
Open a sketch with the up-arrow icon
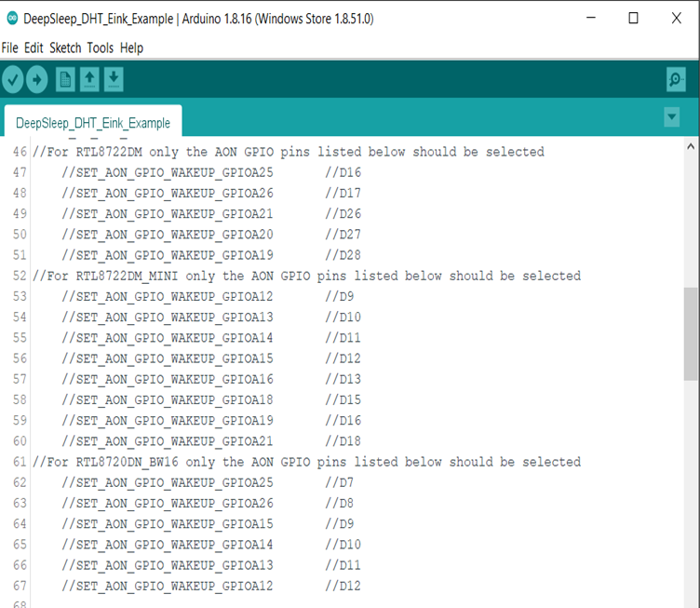click(x=89, y=79)
